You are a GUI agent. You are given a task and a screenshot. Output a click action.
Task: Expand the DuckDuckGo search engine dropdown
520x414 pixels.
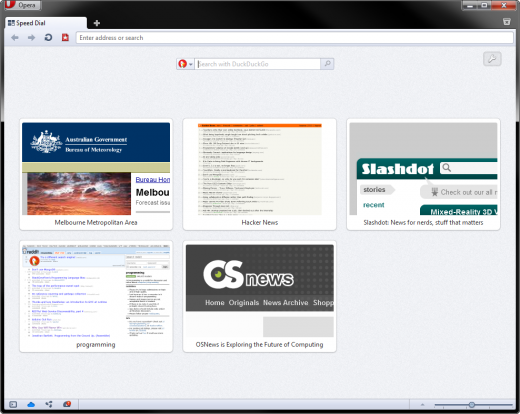[x=185, y=64]
